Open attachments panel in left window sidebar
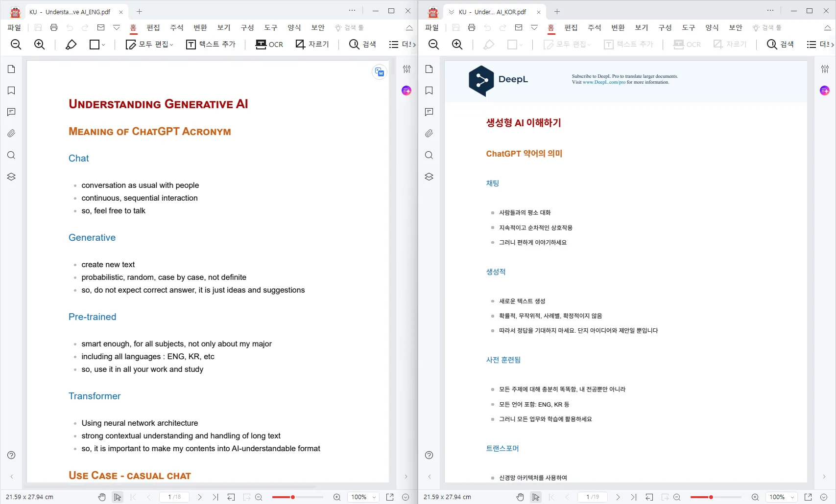Image resolution: width=836 pixels, height=504 pixels. (x=11, y=134)
